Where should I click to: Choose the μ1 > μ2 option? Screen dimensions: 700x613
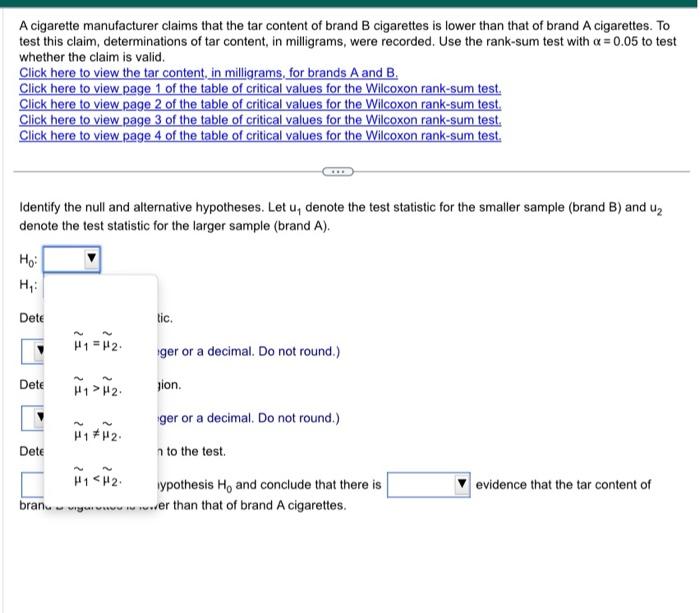click(98, 386)
